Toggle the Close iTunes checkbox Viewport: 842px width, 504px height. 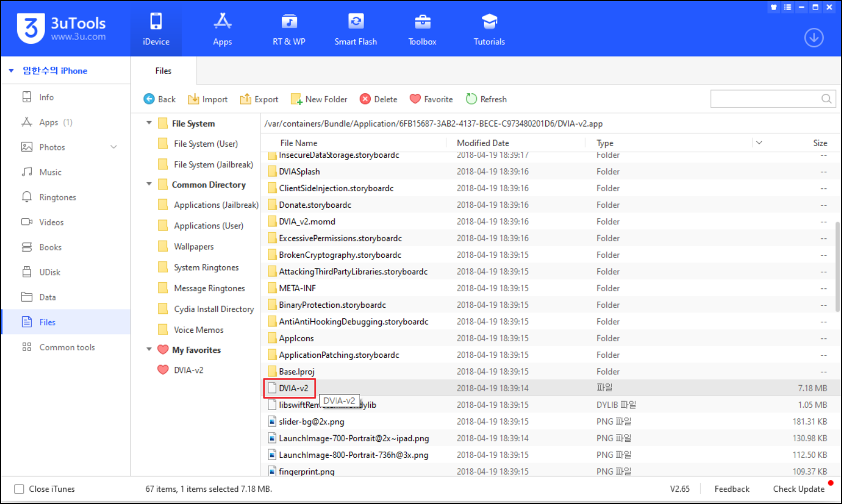pos(19,489)
